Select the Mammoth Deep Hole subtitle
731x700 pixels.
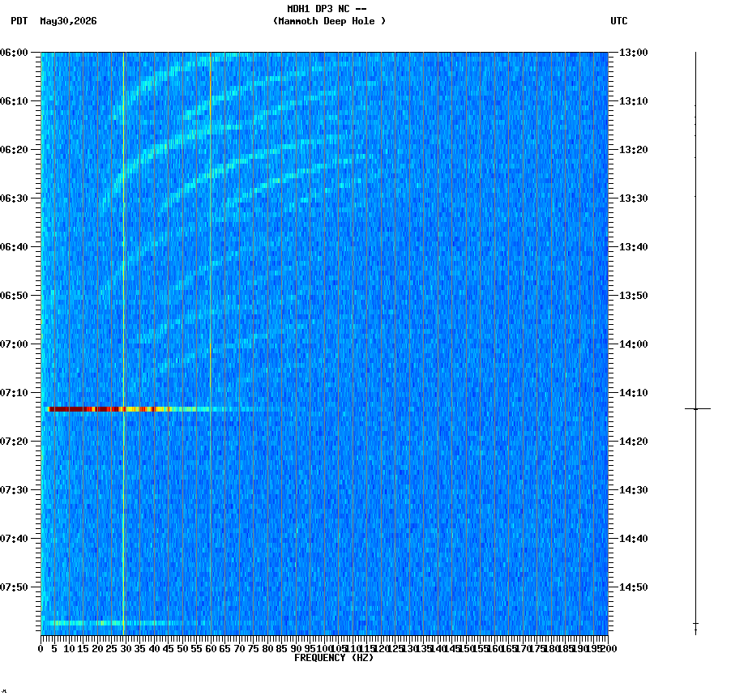(329, 21)
